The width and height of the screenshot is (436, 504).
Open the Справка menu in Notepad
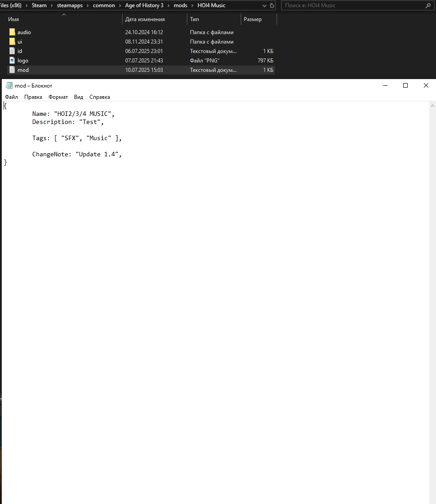coord(100,97)
